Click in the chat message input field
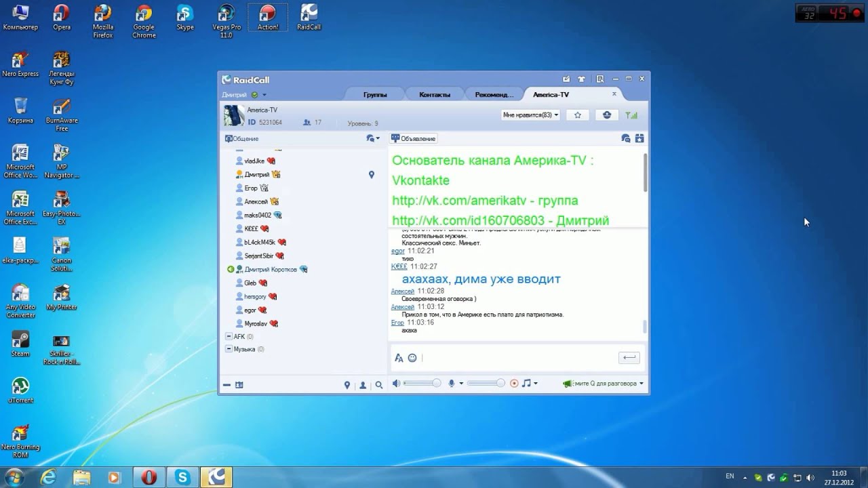The image size is (868, 488). 519,358
